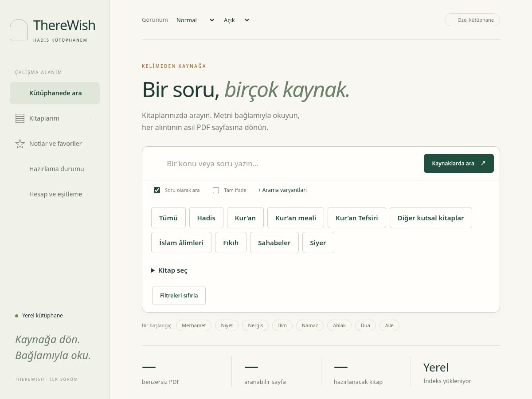Pick the Fıkıh category filter

pyautogui.click(x=231, y=243)
